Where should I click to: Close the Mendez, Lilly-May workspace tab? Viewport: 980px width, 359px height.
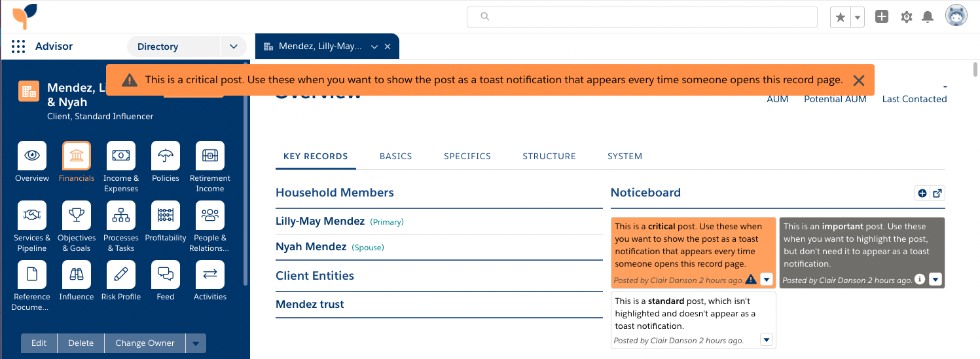pyautogui.click(x=388, y=47)
